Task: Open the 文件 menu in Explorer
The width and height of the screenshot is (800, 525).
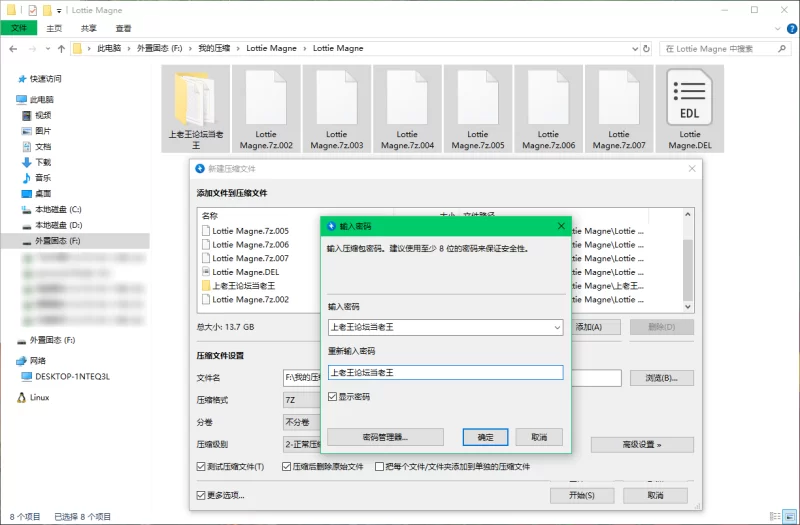Action: pyautogui.click(x=19, y=29)
